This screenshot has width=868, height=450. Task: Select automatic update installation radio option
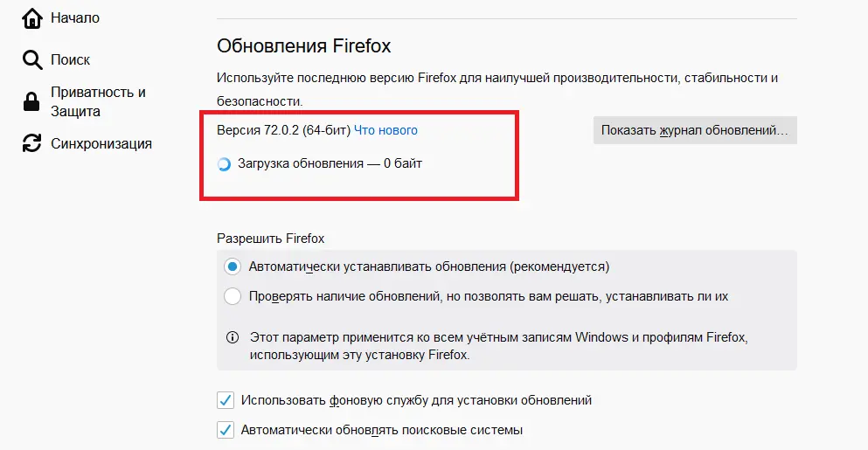[x=233, y=267]
